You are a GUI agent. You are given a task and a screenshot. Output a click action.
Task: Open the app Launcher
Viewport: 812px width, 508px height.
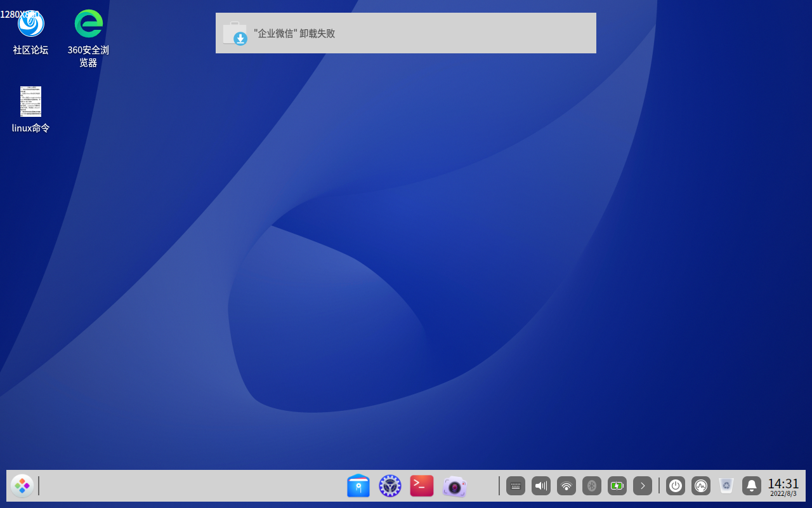22,486
